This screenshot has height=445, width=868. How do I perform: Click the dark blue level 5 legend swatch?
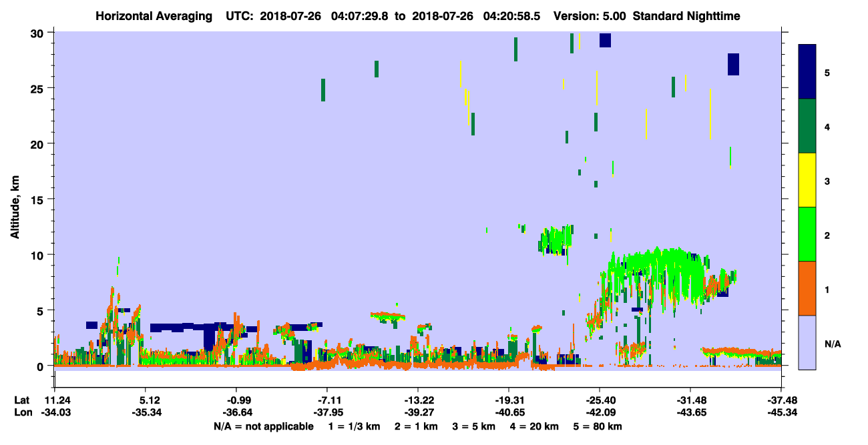coord(807,71)
